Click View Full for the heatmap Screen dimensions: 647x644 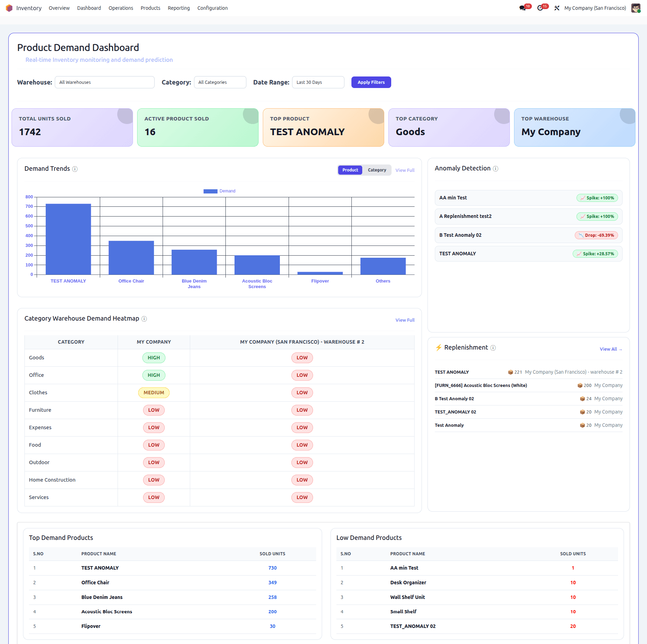(405, 320)
